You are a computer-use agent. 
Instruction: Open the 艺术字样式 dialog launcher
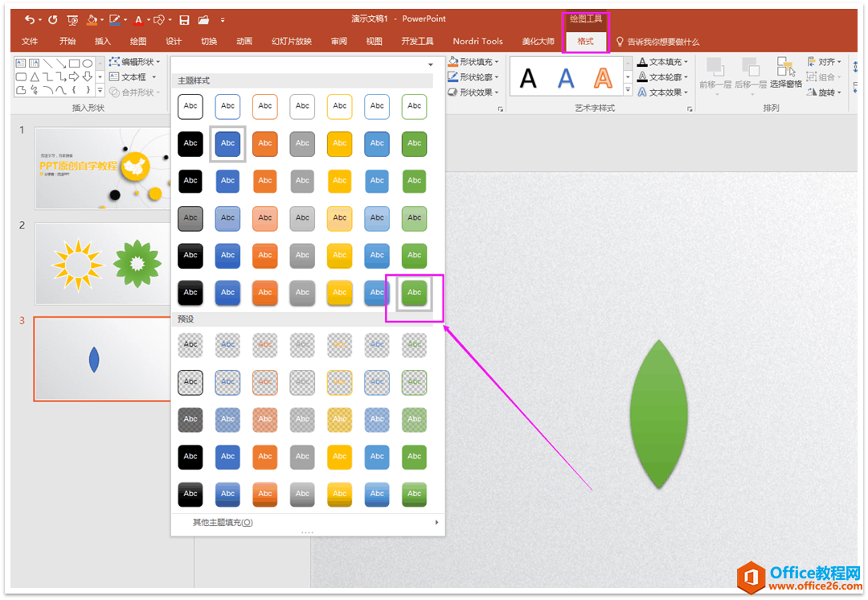point(690,109)
